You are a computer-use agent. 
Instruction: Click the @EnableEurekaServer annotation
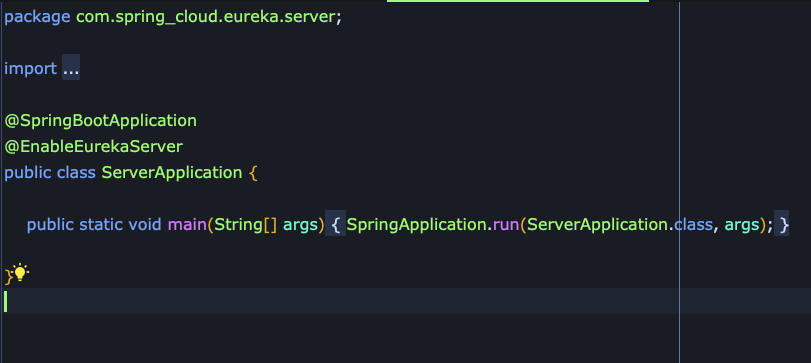pos(94,147)
